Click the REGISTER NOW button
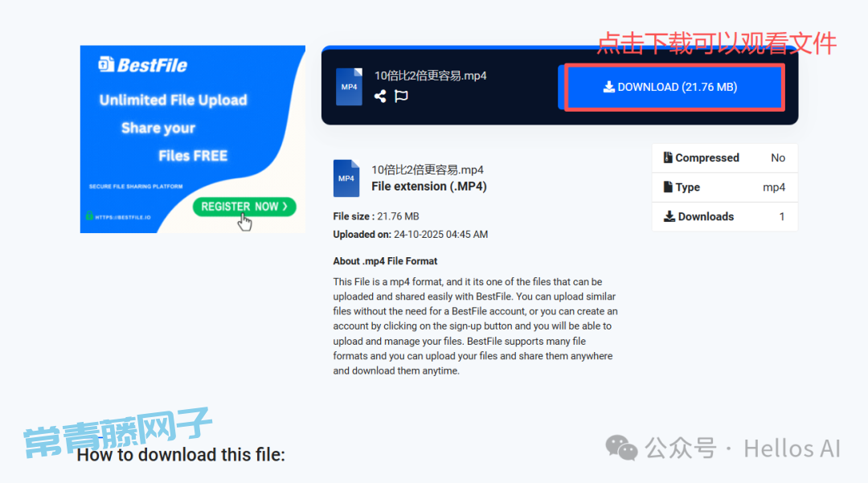868x483 pixels. click(244, 207)
